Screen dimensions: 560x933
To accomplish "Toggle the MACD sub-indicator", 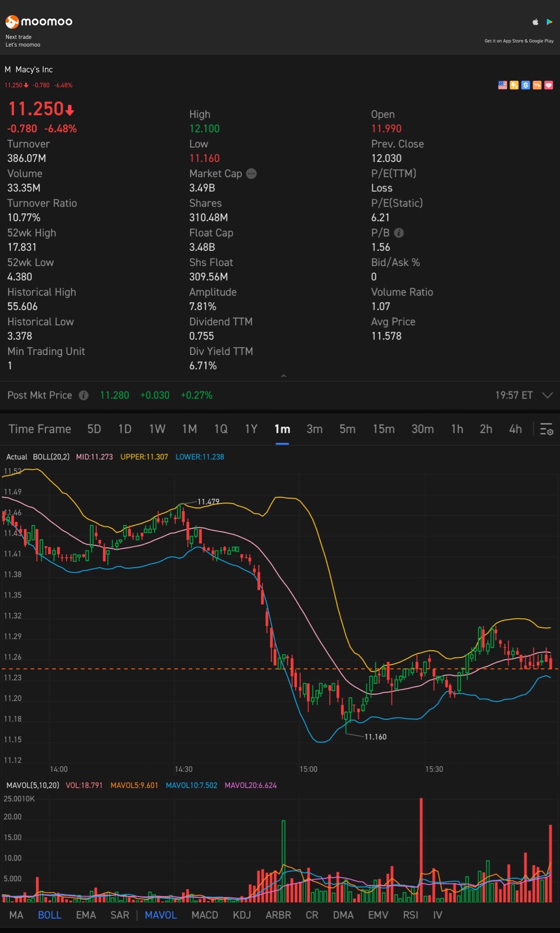I will [x=205, y=915].
